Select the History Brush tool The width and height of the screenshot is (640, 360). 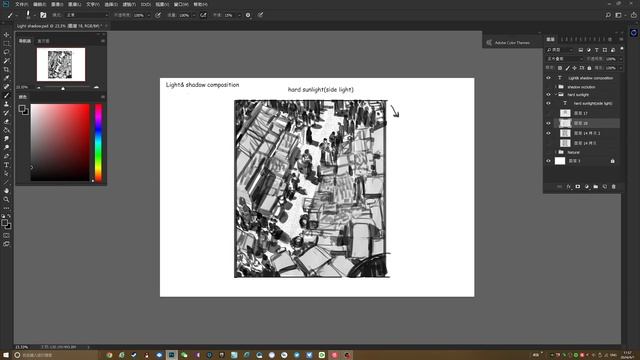(x=7, y=113)
